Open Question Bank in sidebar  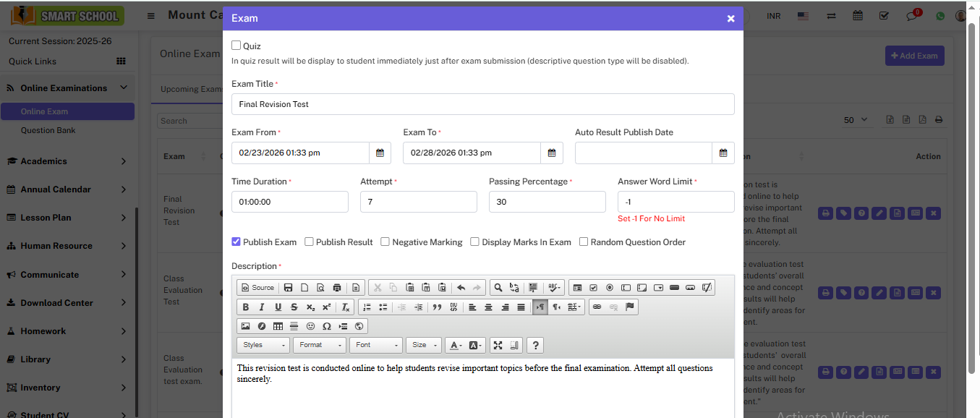pyautogui.click(x=48, y=130)
